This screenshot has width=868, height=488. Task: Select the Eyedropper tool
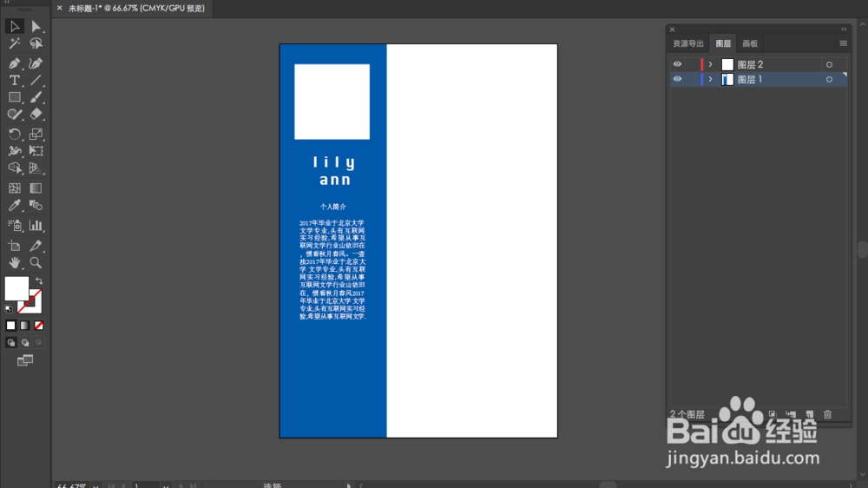[15, 206]
